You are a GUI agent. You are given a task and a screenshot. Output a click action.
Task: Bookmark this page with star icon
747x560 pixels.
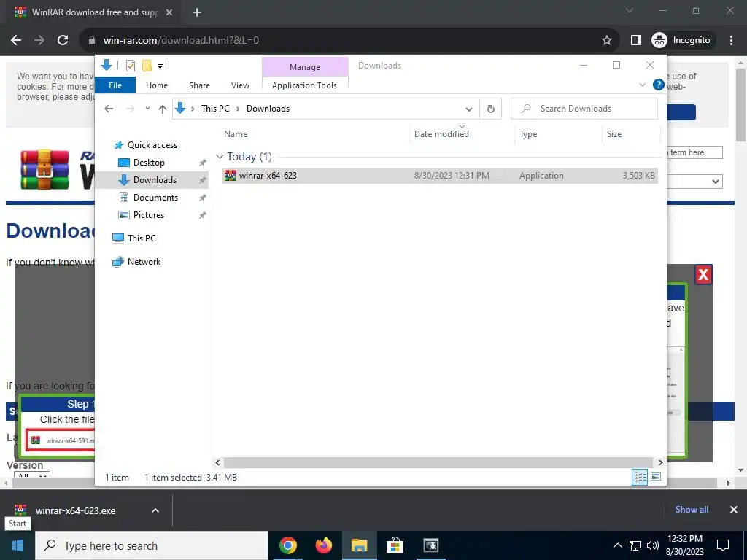point(606,41)
